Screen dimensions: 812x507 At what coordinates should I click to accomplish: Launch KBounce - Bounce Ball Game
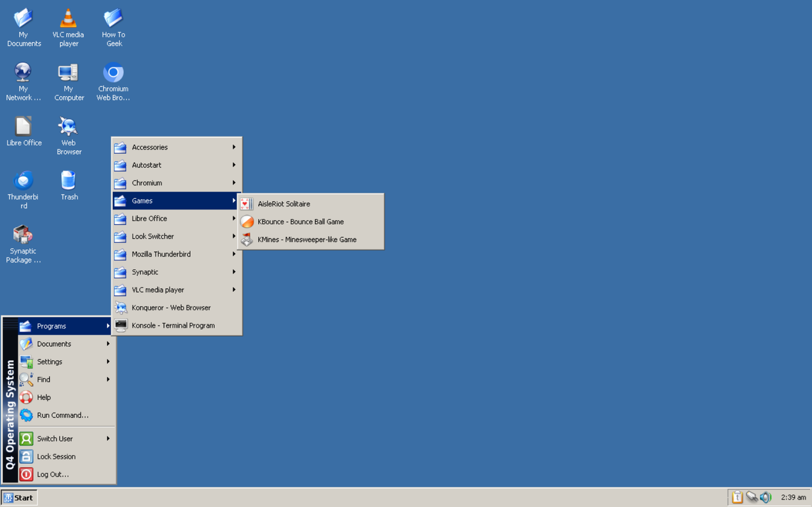[x=310, y=222]
